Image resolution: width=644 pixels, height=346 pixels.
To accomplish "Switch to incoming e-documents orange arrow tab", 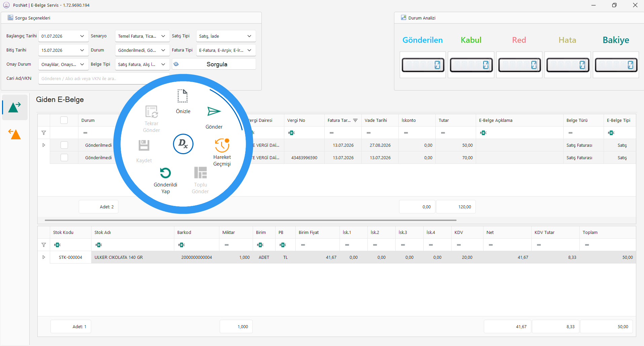I will 15,134.
